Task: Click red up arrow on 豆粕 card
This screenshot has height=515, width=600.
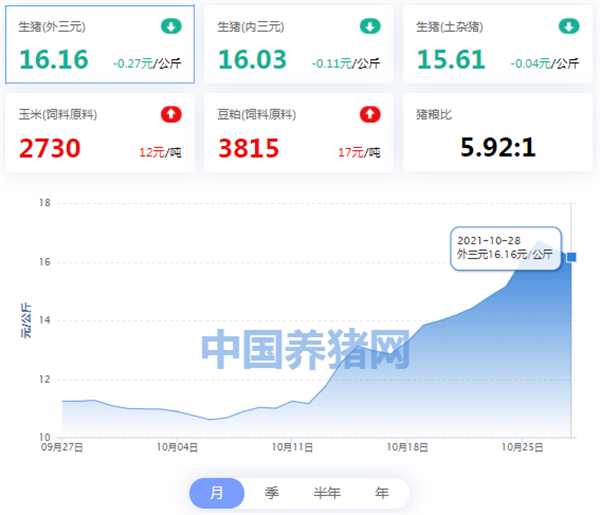Action: coord(370,114)
